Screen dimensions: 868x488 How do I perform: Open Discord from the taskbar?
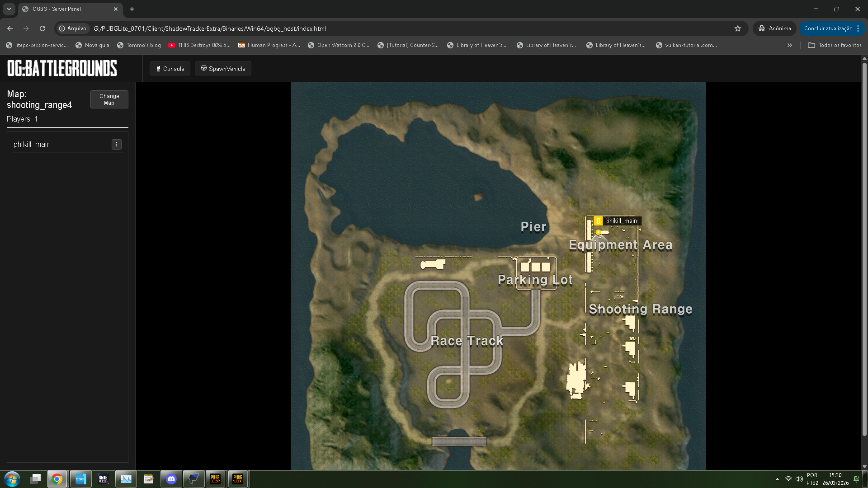[171, 479]
